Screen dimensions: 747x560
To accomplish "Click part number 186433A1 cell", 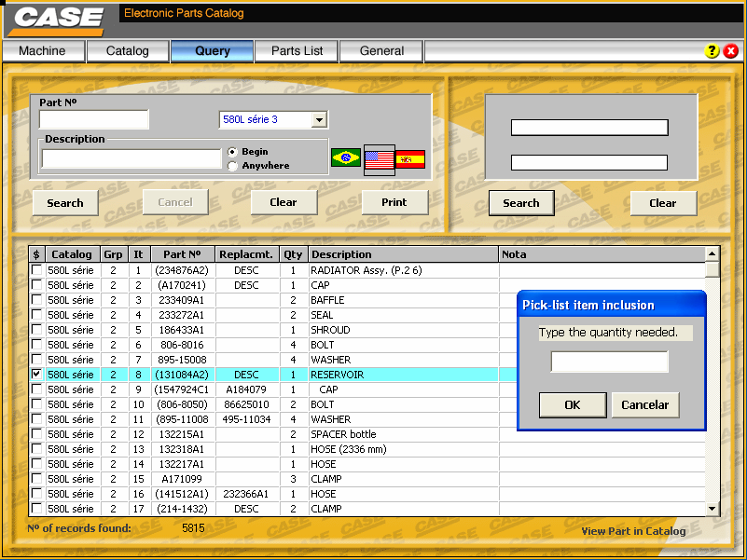I will point(183,330).
